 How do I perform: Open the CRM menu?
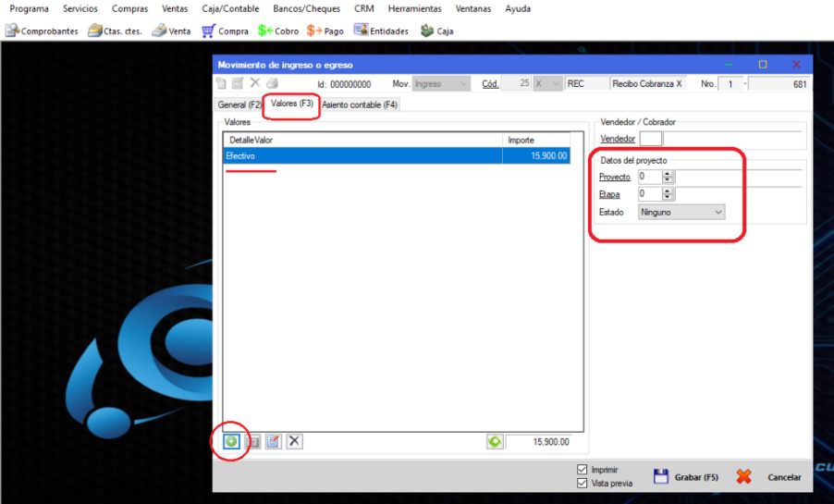[x=364, y=8]
